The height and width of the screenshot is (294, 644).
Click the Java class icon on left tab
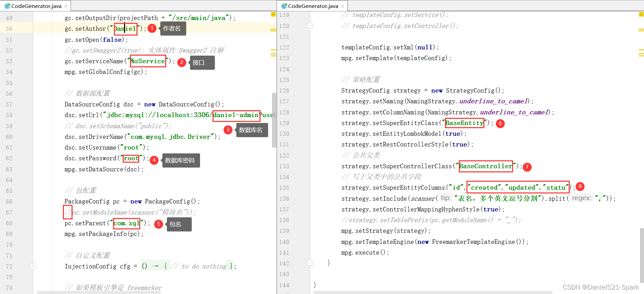click(7, 6)
